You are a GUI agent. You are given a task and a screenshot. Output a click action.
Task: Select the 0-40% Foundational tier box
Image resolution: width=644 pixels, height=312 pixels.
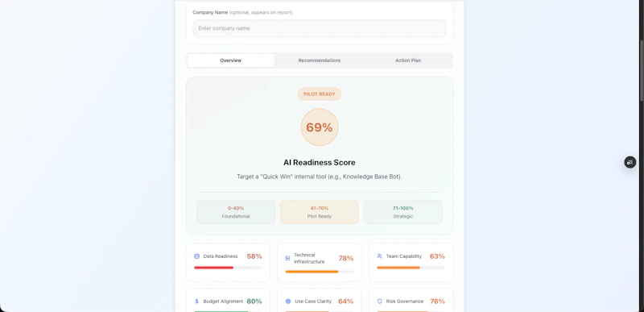(x=236, y=212)
